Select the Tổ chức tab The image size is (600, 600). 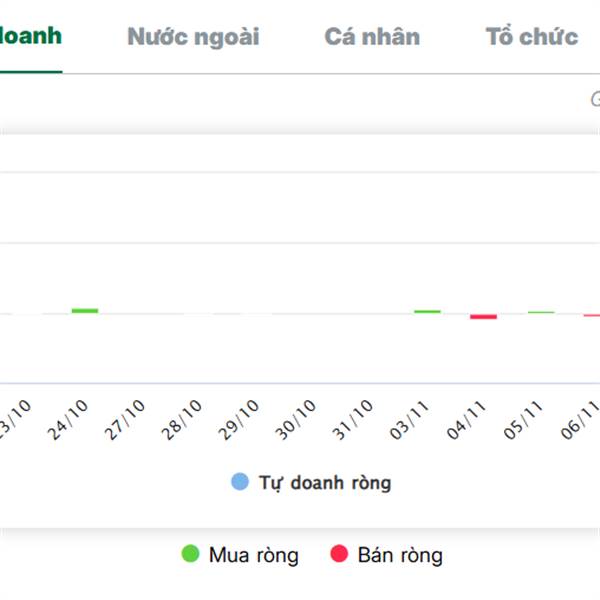point(531,38)
